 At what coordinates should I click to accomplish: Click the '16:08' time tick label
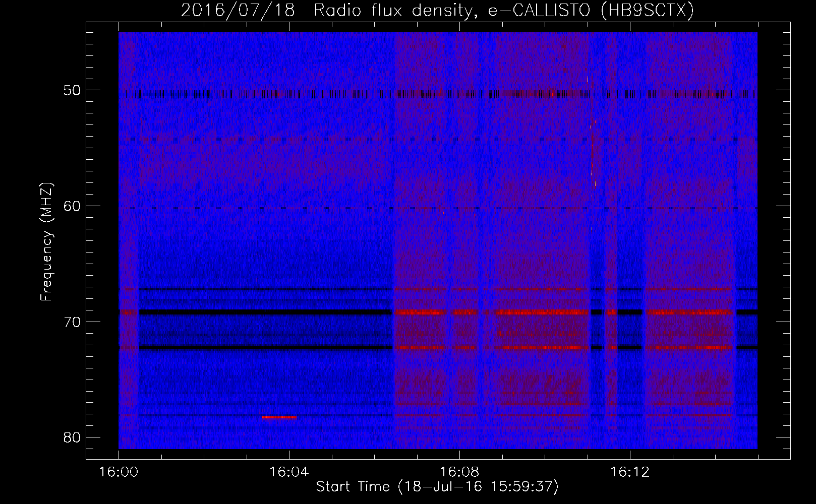pos(459,472)
